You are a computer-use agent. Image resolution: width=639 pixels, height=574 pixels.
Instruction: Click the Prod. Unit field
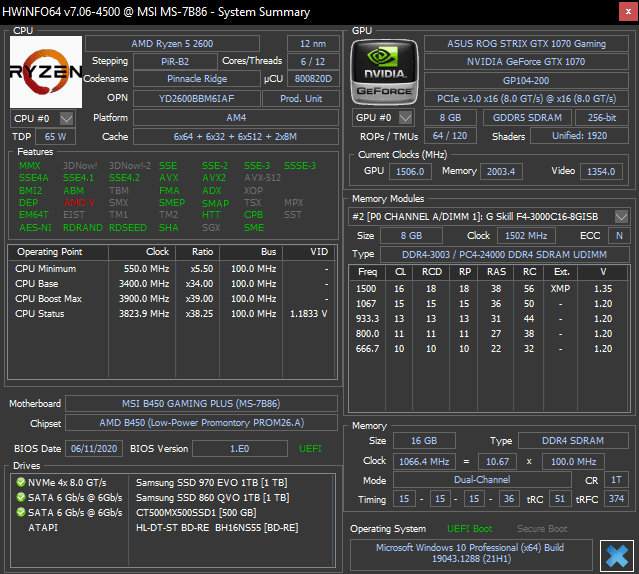(301, 99)
